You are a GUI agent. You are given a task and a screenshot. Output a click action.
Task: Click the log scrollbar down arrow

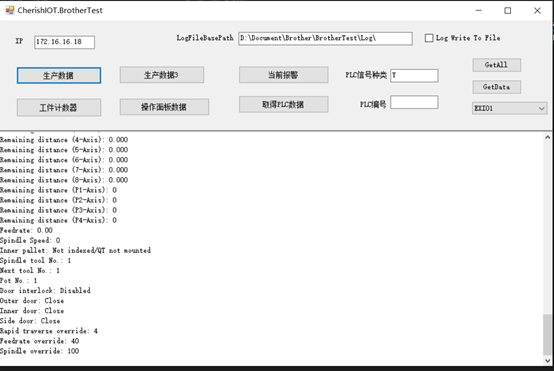548,361
